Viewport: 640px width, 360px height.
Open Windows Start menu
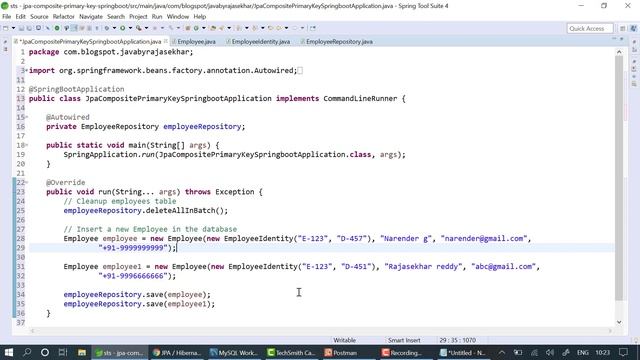8,352
